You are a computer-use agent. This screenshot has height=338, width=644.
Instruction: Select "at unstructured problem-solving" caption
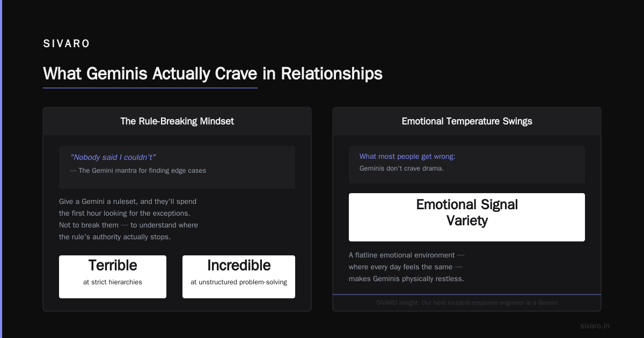click(239, 282)
